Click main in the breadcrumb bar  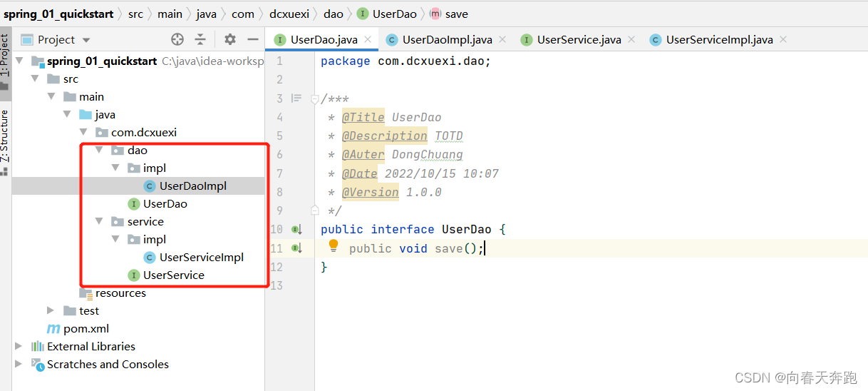[170, 14]
